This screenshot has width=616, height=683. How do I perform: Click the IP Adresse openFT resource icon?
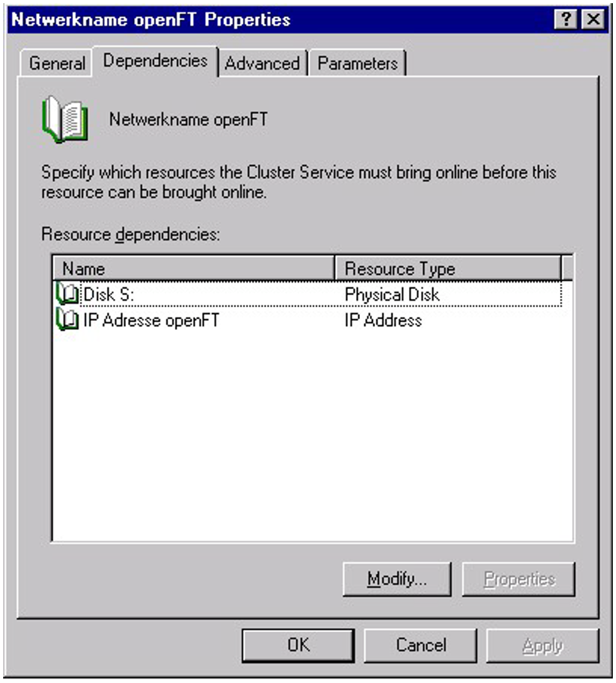[x=68, y=320]
